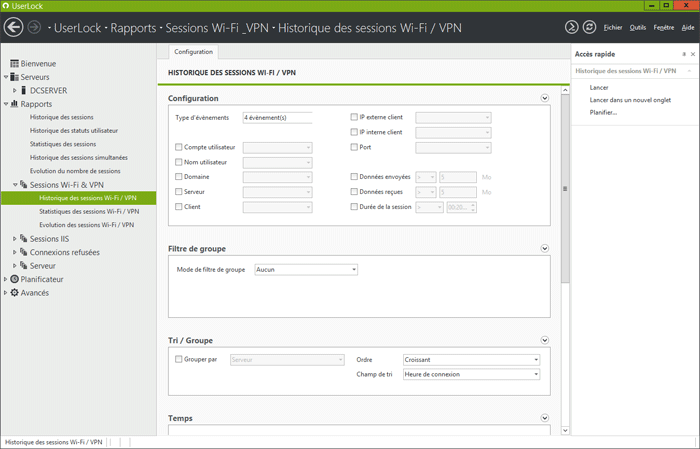Click the Rapports breadcrumb in header

click(x=133, y=28)
